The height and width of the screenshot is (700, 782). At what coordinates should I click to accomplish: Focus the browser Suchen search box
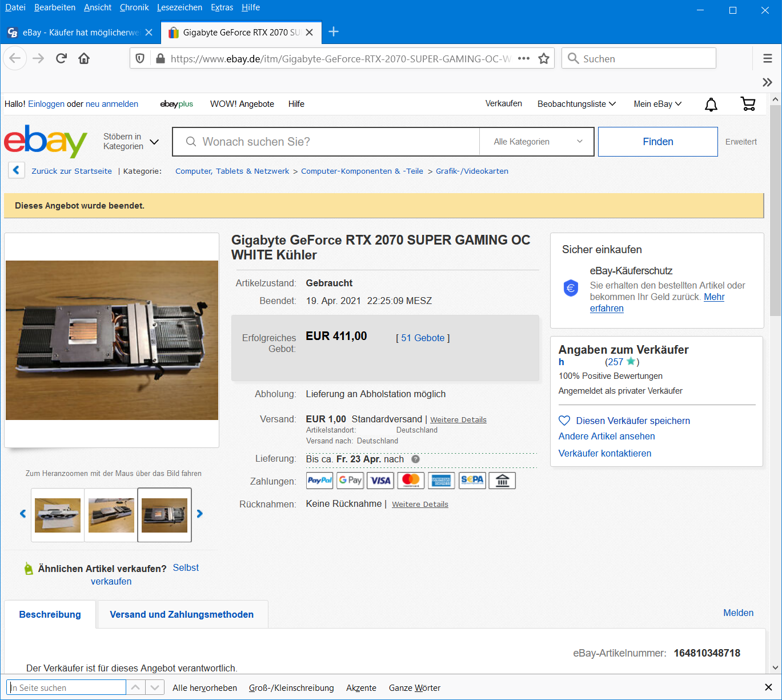click(x=639, y=58)
